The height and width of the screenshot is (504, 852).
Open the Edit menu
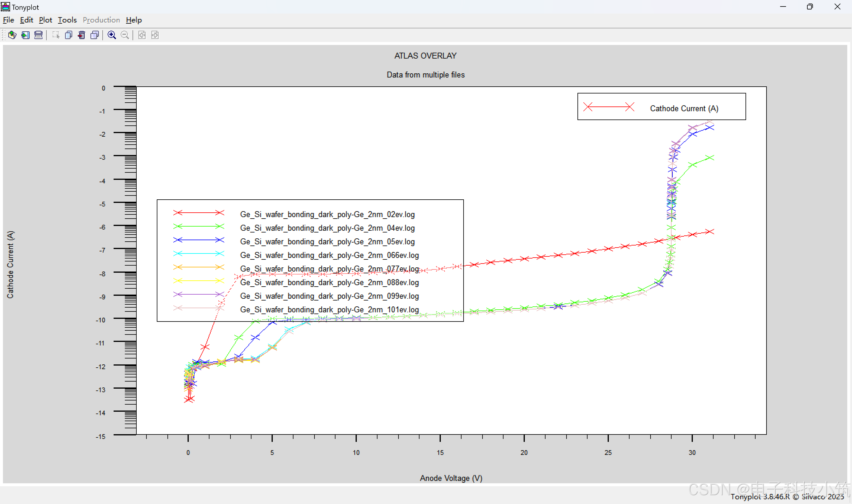[x=27, y=20]
